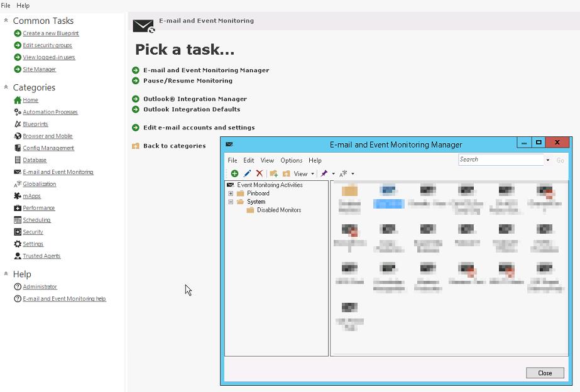Collapse the Common Tasks section
The width and height of the screenshot is (580, 392).
point(6,21)
